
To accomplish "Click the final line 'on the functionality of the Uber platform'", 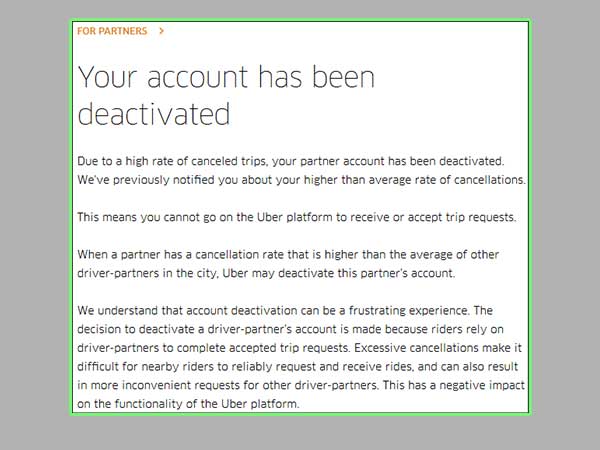I will pyautogui.click(x=188, y=404).
